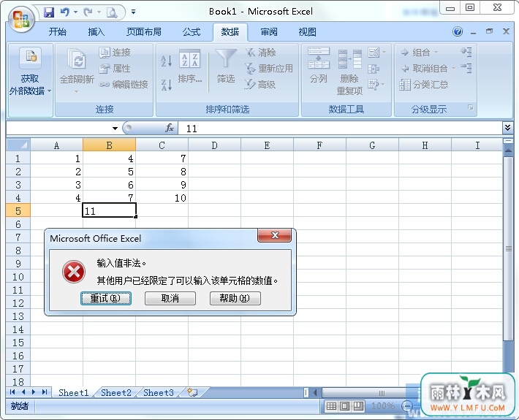Click 编辑链接 edit links option
The height and width of the screenshot is (420, 519).
[x=124, y=85]
